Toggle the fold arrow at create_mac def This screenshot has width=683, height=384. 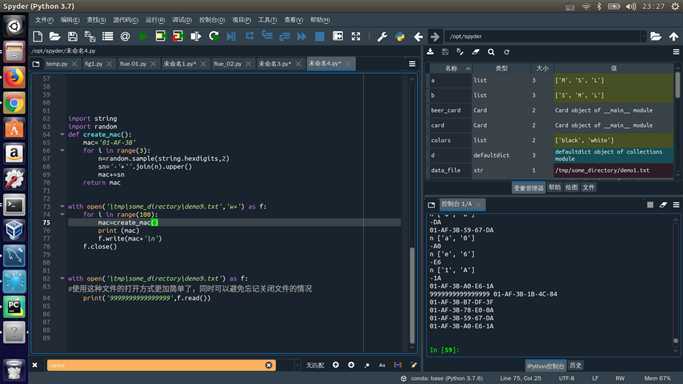[x=62, y=135]
